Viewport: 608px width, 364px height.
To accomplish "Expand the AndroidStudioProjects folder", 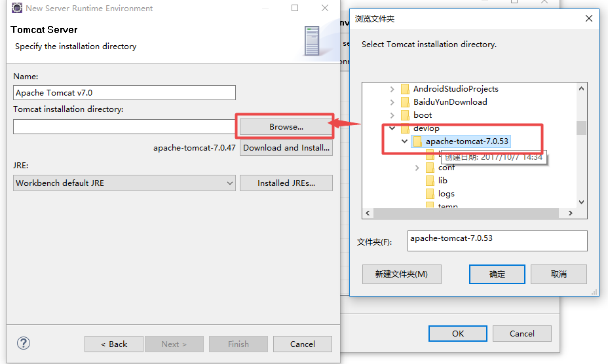I will (392, 89).
